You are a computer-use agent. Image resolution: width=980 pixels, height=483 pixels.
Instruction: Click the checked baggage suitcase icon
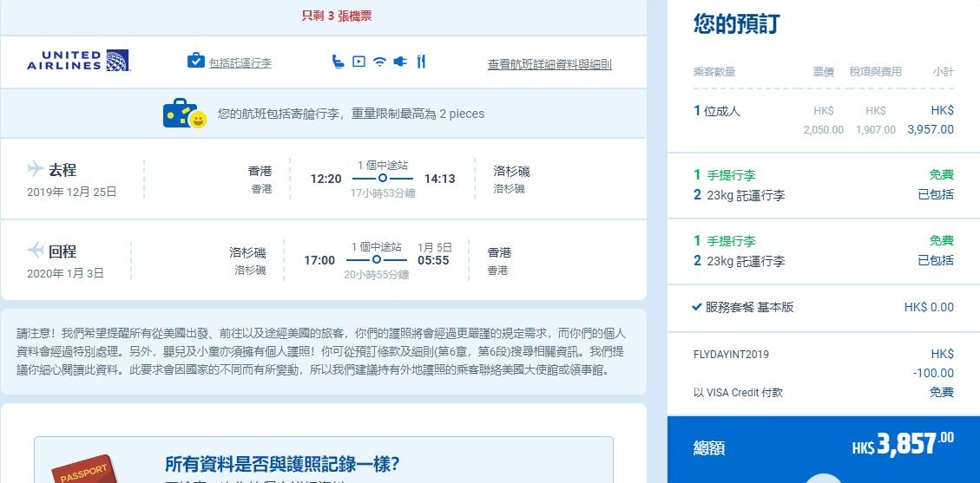195,61
